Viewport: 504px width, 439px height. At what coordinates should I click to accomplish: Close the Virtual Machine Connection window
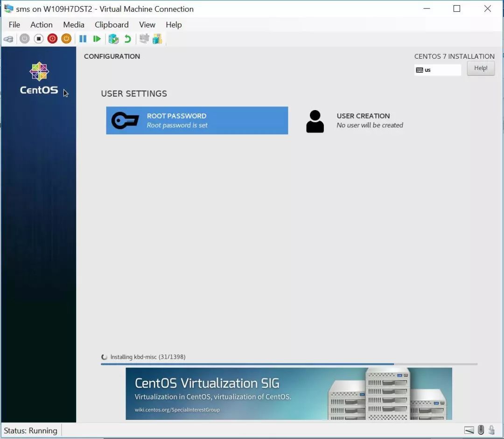point(487,9)
